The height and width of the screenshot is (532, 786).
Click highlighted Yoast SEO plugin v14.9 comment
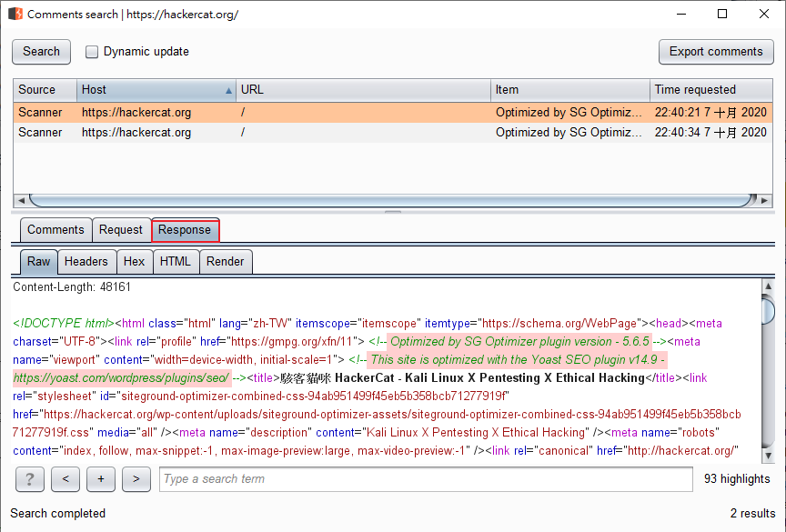click(x=518, y=360)
